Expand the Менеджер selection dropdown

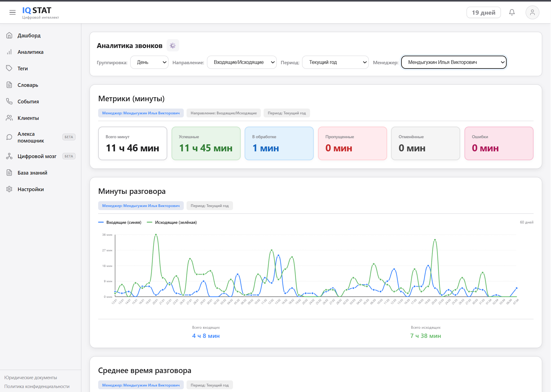(453, 62)
